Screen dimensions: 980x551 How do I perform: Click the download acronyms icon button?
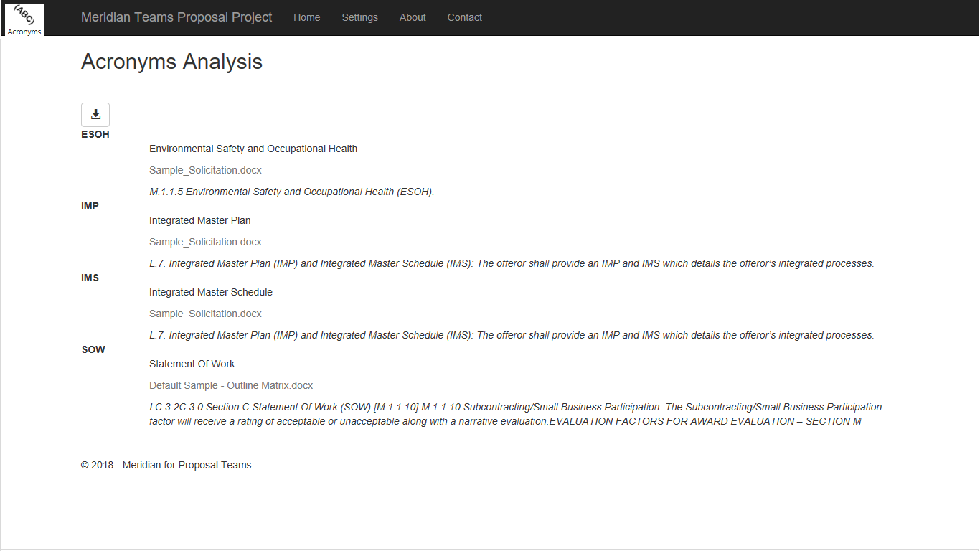click(95, 115)
